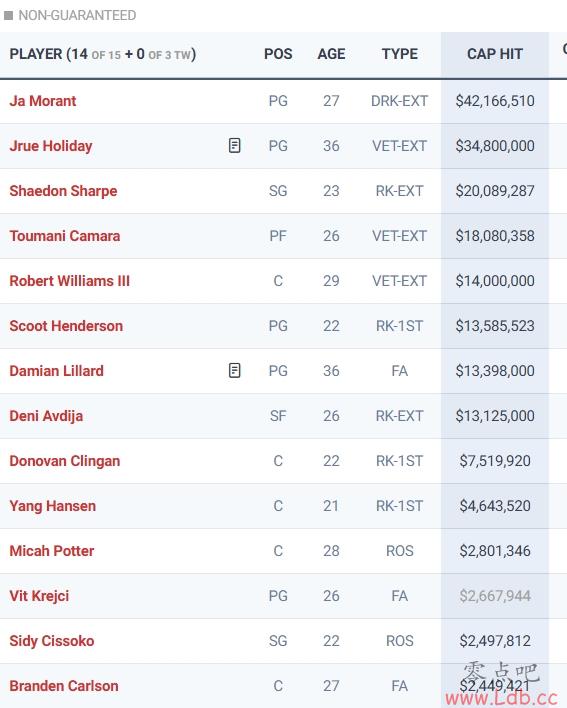
Task: Sort table by TYPE column header
Action: click(400, 54)
